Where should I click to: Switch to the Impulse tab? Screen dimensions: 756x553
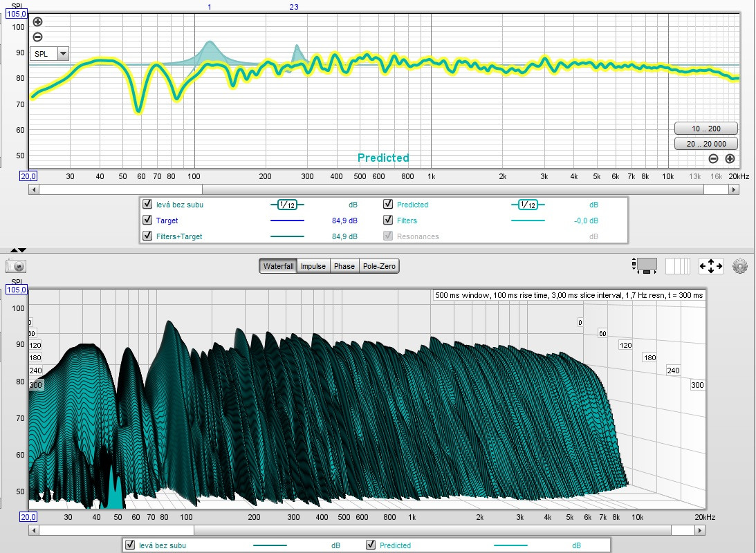click(x=314, y=266)
